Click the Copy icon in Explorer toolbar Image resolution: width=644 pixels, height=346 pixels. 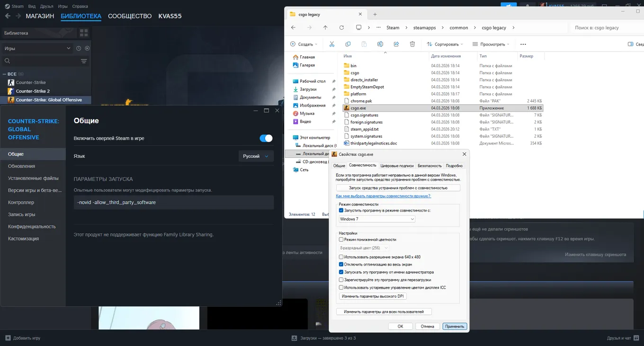(348, 44)
